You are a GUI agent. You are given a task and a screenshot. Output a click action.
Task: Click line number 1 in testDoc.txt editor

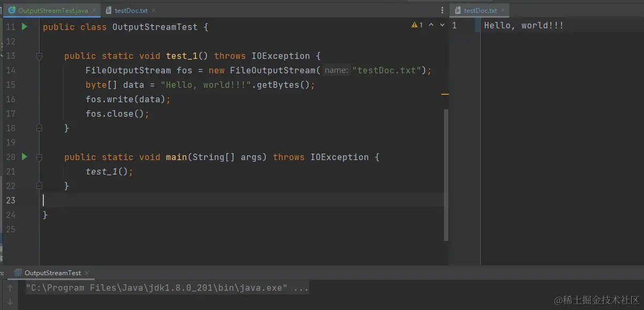454,25
